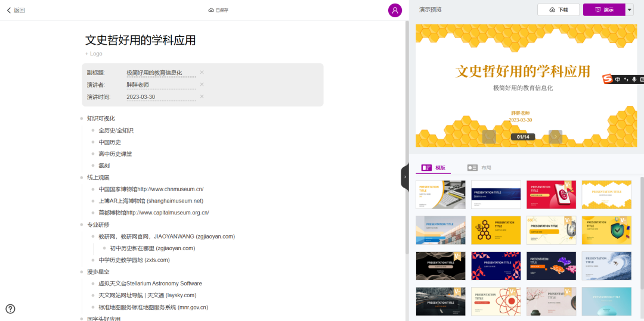Click the 下载 download button
Screen dimensions: 644x321
click(558, 10)
